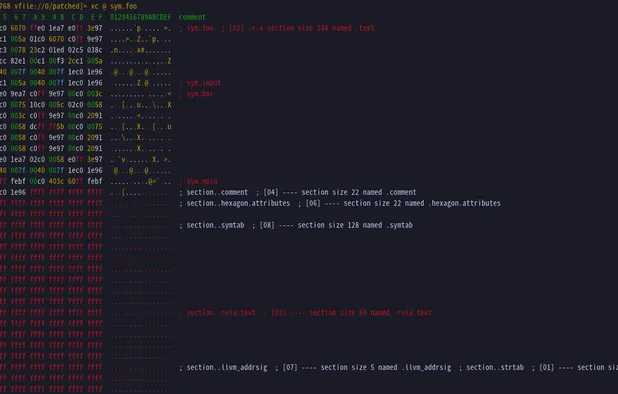
Task: Click the red '; section..rela.text' label
Action: 218,313
